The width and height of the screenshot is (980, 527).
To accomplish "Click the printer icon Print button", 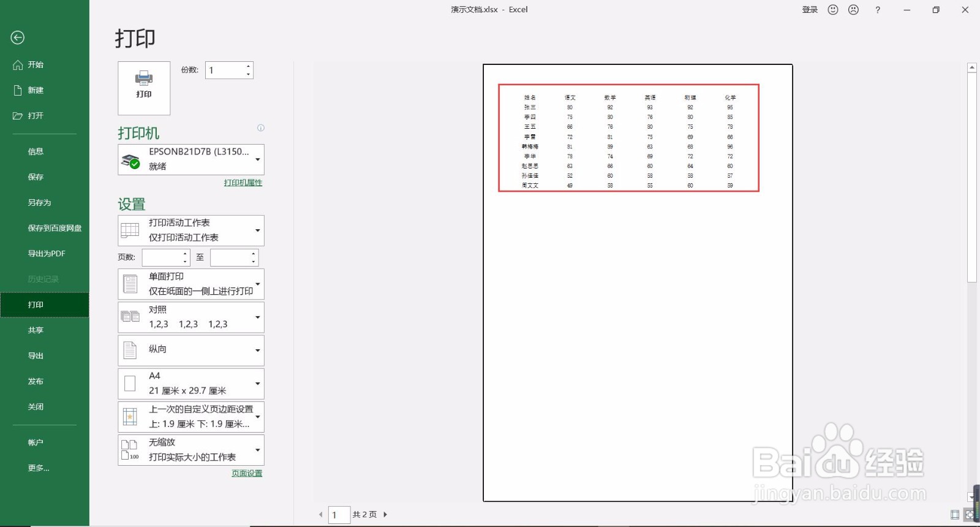I will tap(144, 88).
